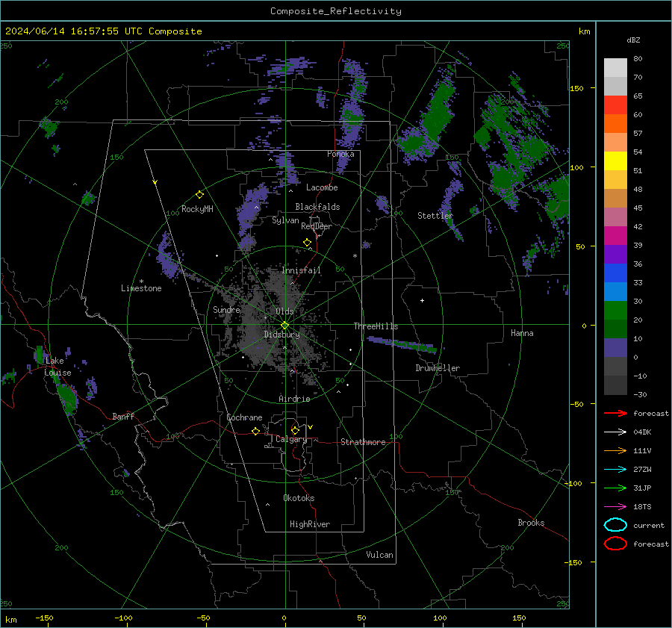Image resolution: width=672 pixels, height=628 pixels.
Task: Click the Lake Louise map label
Action: pyautogui.click(x=57, y=367)
